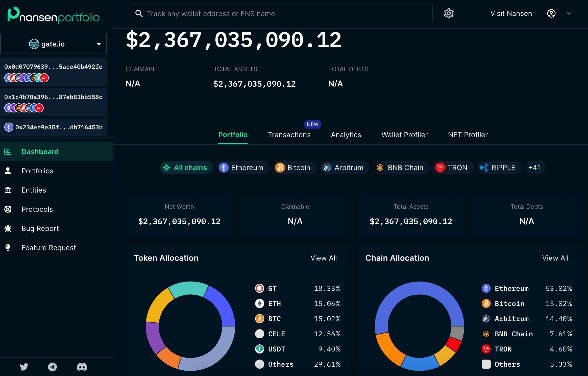588x376 pixels.
Task: Open the Twitter link icon
Action: tap(24, 367)
